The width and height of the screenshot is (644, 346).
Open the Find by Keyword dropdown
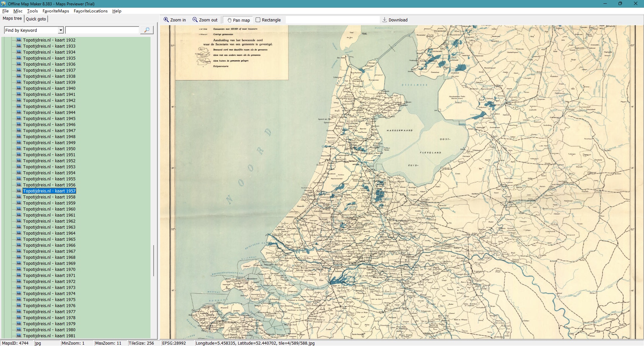(x=61, y=30)
